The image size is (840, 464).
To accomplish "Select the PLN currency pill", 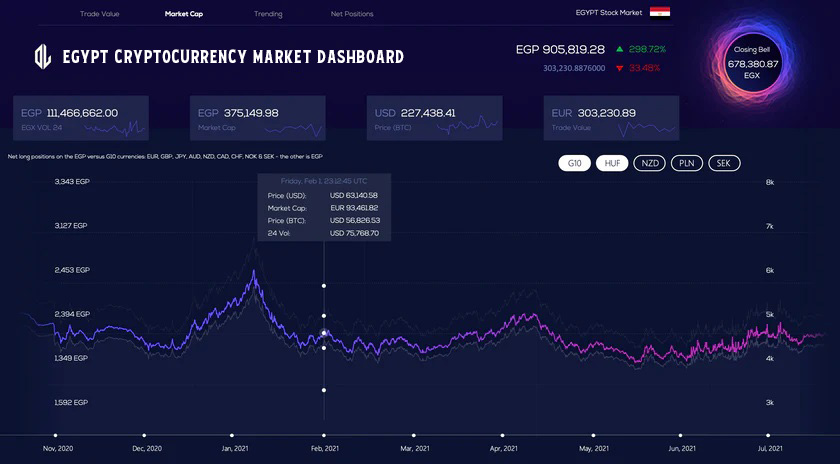I will pyautogui.click(x=687, y=163).
